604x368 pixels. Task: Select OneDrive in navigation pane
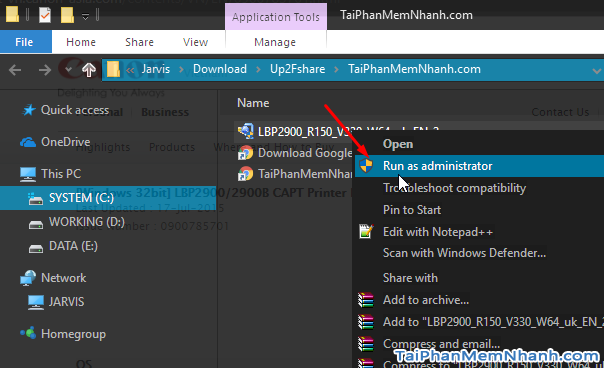(65, 142)
